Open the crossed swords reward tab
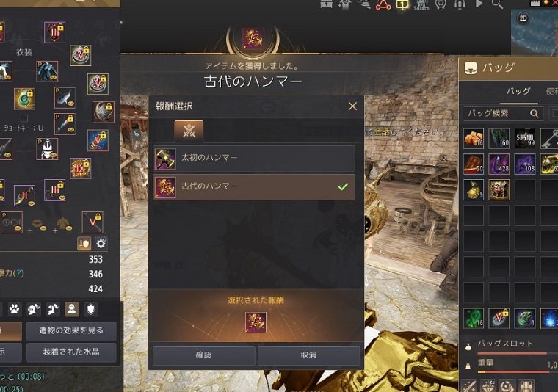The height and width of the screenshot is (392, 558). tap(189, 131)
